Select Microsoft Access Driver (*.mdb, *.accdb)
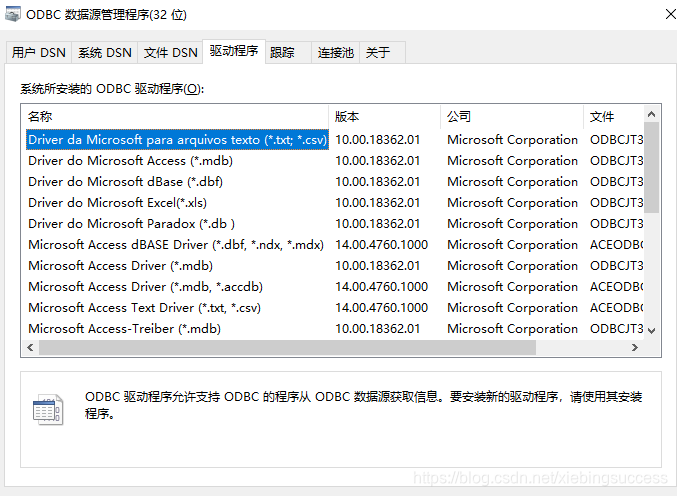 tap(146, 287)
